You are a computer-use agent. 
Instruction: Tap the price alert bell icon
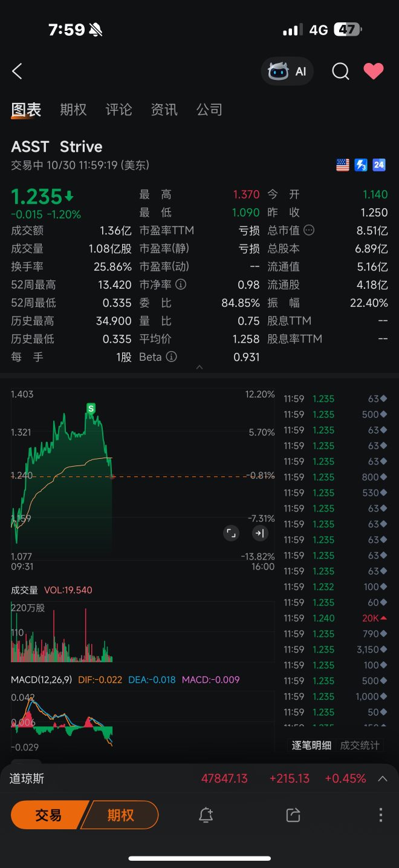point(206,815)
